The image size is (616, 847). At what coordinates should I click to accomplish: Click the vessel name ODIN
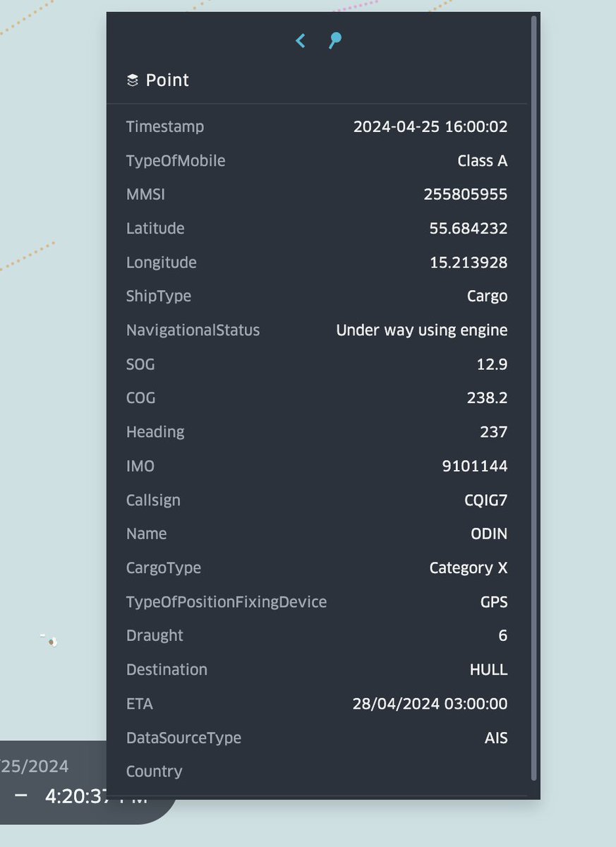point(489,534)
